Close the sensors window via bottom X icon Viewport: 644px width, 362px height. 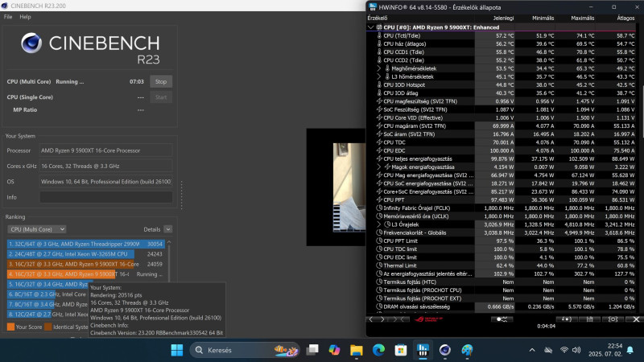coord(636,319)
